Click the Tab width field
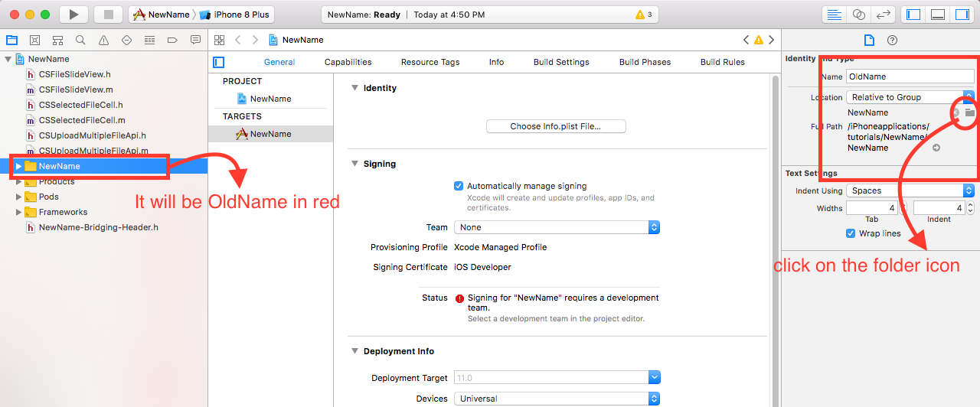 point(872,208)
